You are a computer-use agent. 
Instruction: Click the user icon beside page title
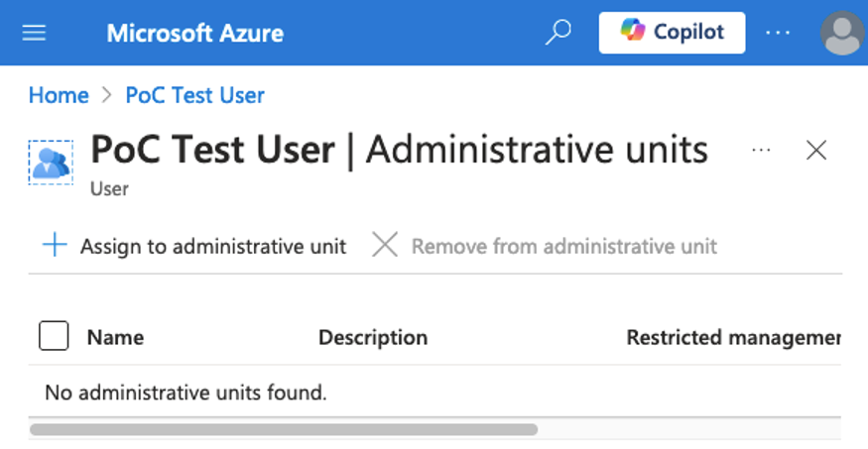(x=51, y=162)
